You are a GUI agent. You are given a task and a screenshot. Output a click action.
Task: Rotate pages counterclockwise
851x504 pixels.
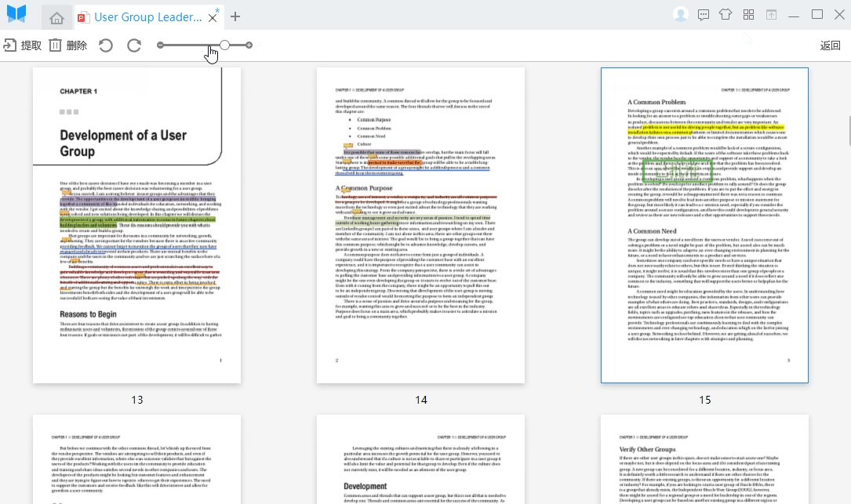coord(106,45)
